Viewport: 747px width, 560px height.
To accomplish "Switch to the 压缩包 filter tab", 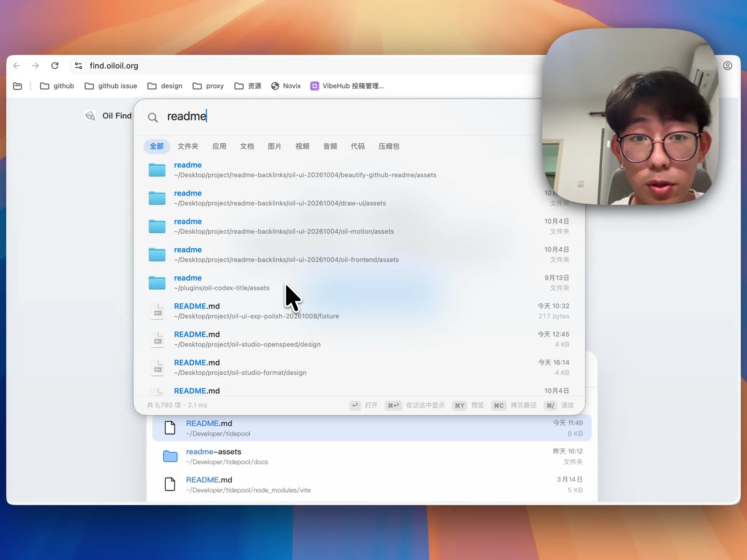I will pyautogui.click(x=389, y=146).
